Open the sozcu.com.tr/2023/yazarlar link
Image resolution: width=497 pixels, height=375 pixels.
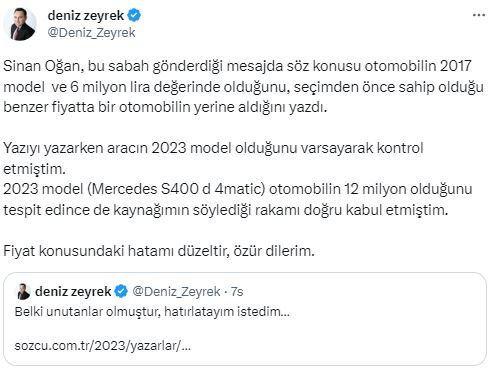103,346
